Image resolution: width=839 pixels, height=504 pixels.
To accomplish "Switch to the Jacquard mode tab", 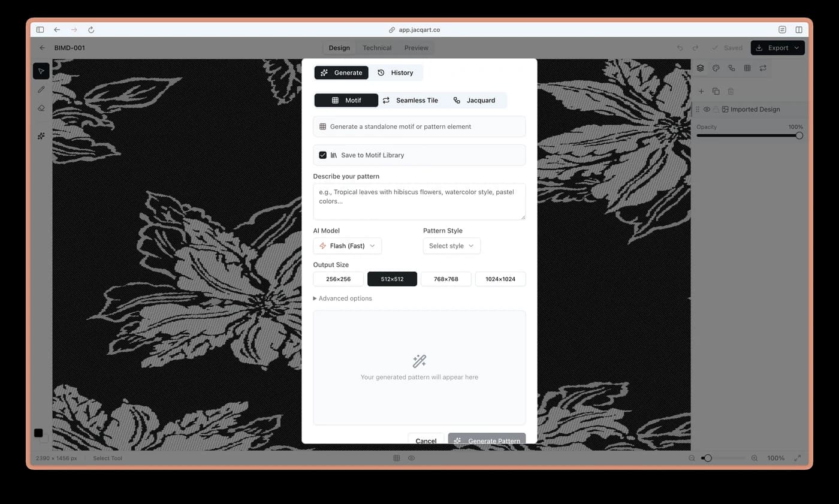I will [474, 100].
